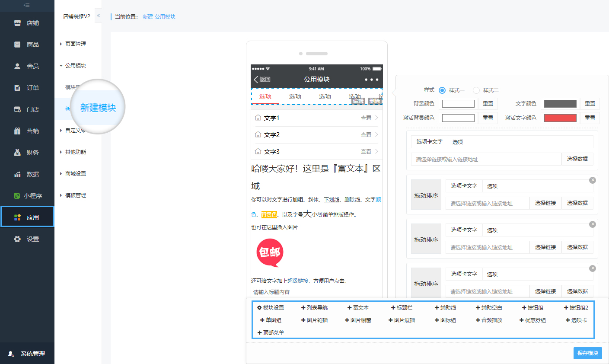Click the 选择数据 button in first option row
The width and height of the screenshot is (609, 364).
tap(577, 159)
